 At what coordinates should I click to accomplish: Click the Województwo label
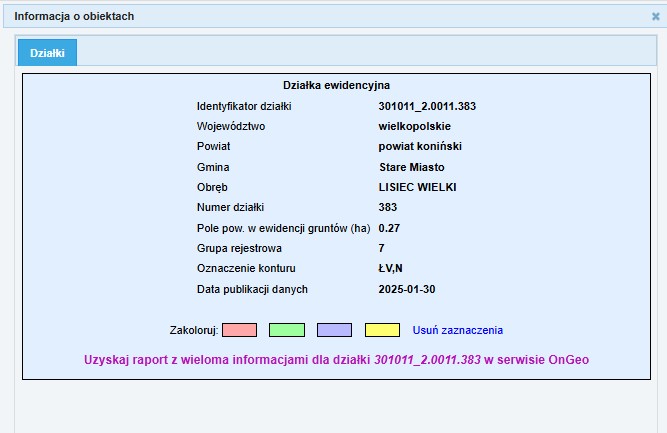231,126
